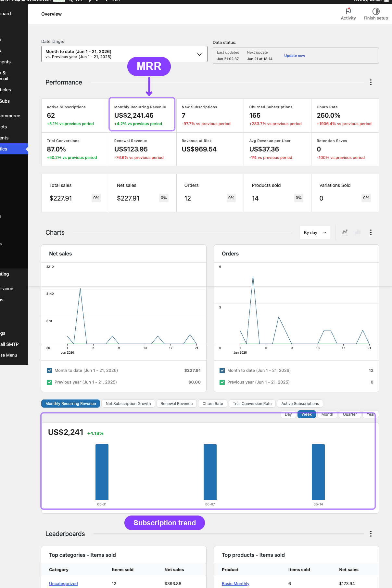Open the Total sales $227.91 card
This screenshot has width=392, height=588.
(75, 193)
